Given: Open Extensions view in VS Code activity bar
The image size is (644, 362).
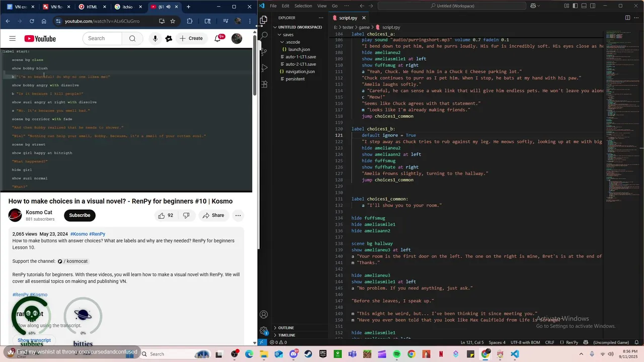Looking at the screenshot, I should (264, 84).
